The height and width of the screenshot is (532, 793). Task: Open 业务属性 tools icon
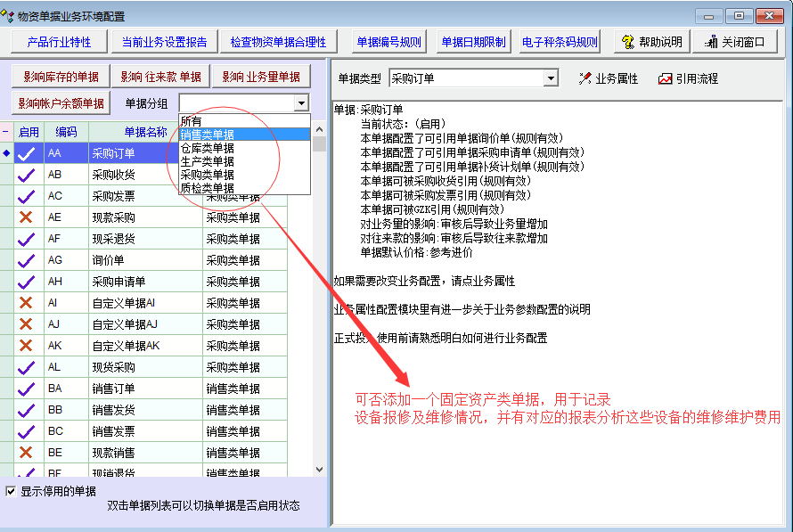click(x=585, y=78)
